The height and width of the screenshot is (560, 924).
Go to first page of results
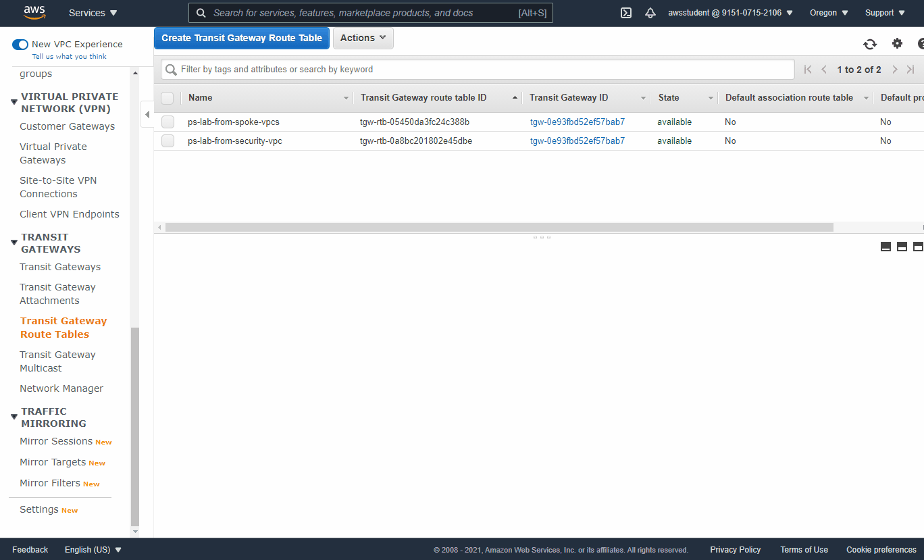coord(808,70)
